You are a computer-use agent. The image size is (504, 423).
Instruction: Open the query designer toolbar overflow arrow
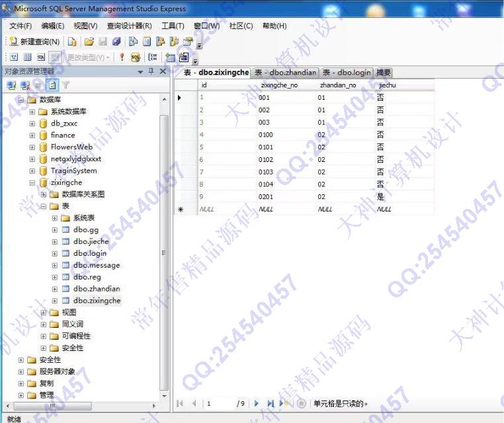click(195, 61)
